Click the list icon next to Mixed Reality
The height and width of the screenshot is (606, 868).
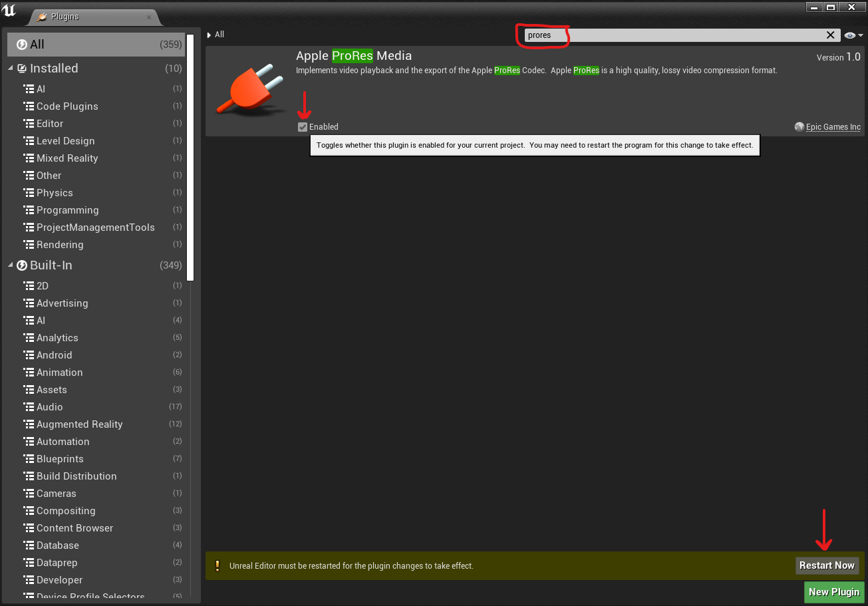point(29,158)
